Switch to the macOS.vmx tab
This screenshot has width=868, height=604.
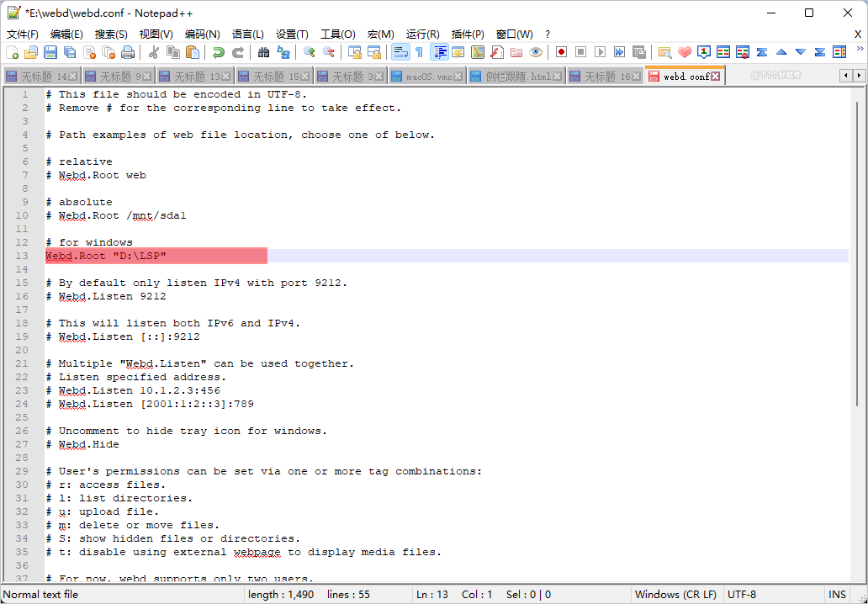click(426, 77)
